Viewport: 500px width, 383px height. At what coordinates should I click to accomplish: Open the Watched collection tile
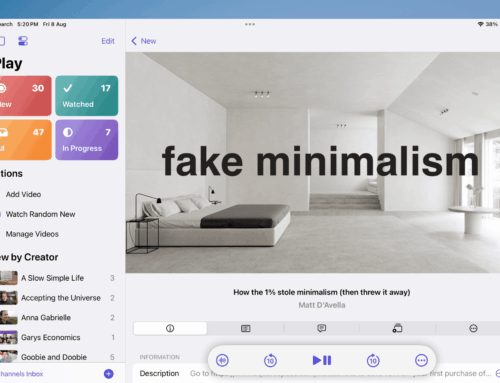click(x=87, y=96)
